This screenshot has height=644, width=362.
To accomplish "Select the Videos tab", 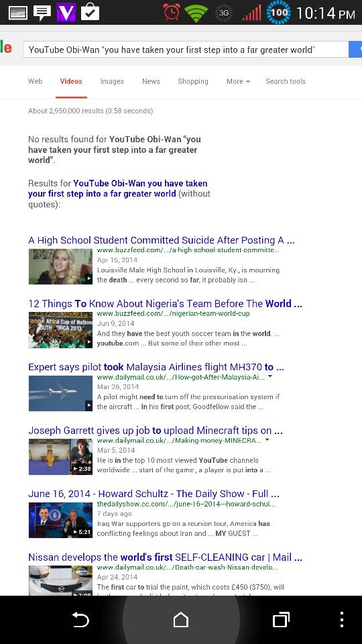I will pos(71,81).
